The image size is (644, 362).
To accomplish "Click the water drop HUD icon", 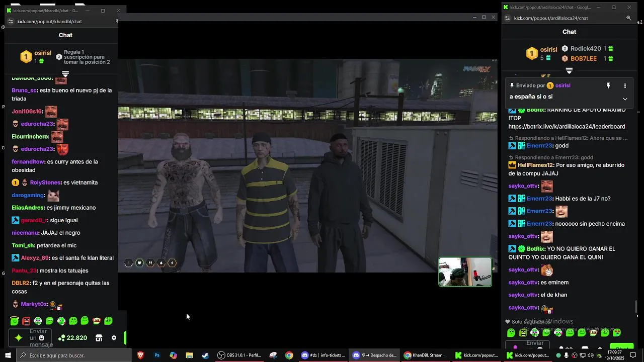I will [161, 263].
